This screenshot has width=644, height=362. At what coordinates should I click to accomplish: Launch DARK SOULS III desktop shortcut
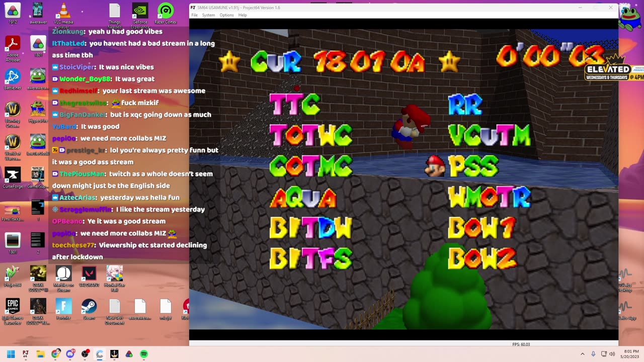click(38, 278)
